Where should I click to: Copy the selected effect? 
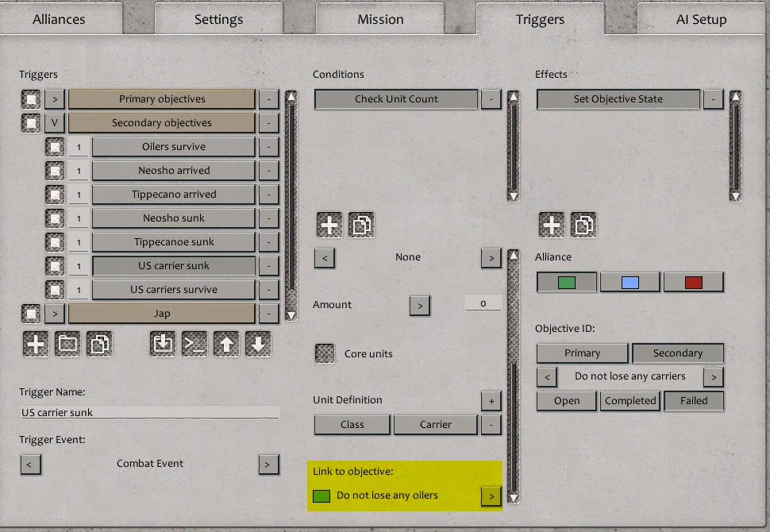[x=583, y=225]
